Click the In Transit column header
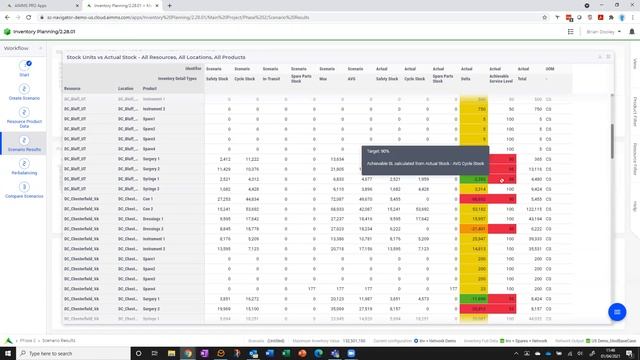Screen dimensions: 640x360 pos(271,79)
